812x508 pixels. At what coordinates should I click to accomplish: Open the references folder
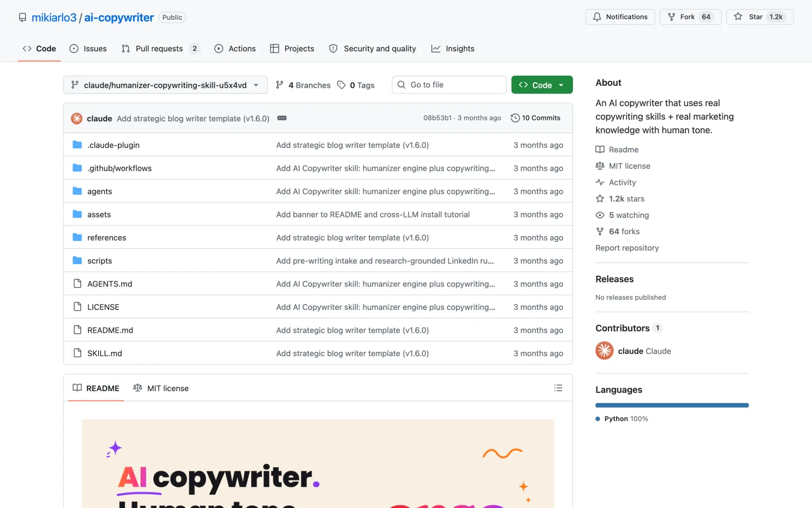click(x=107, y=238)
